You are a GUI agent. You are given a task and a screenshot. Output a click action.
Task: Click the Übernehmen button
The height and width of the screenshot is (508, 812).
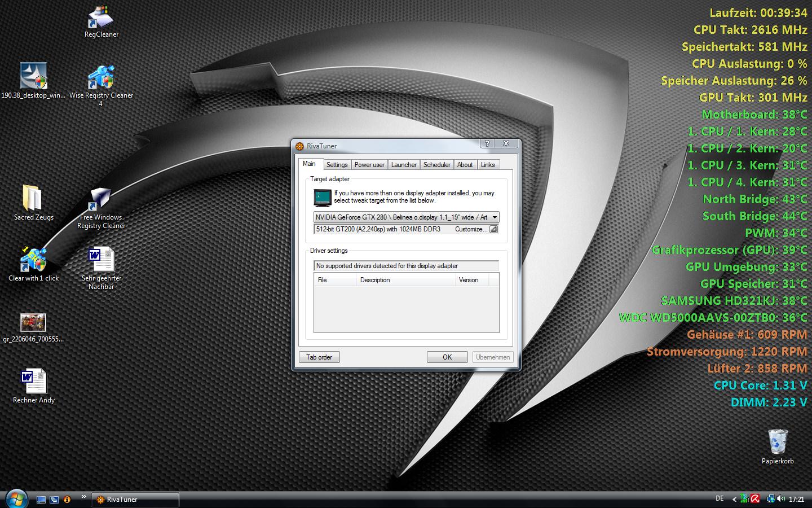(x=493, y=357)
